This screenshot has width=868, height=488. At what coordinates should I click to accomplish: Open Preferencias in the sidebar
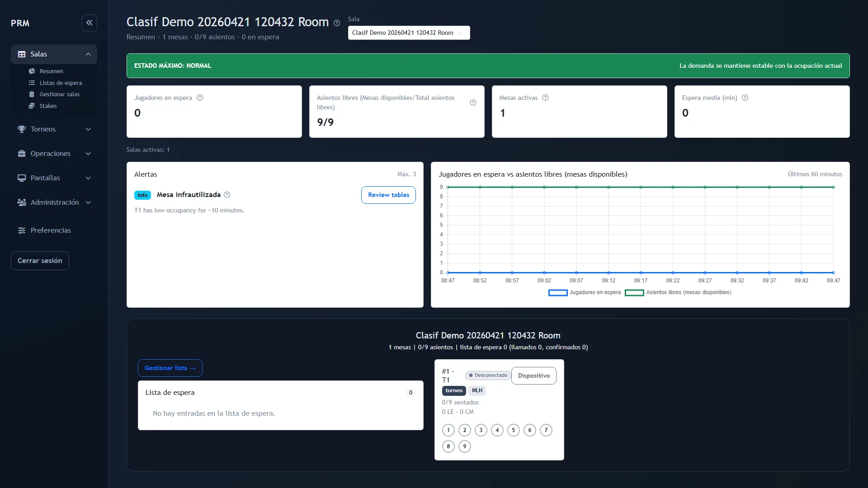(x=54, y=230)
